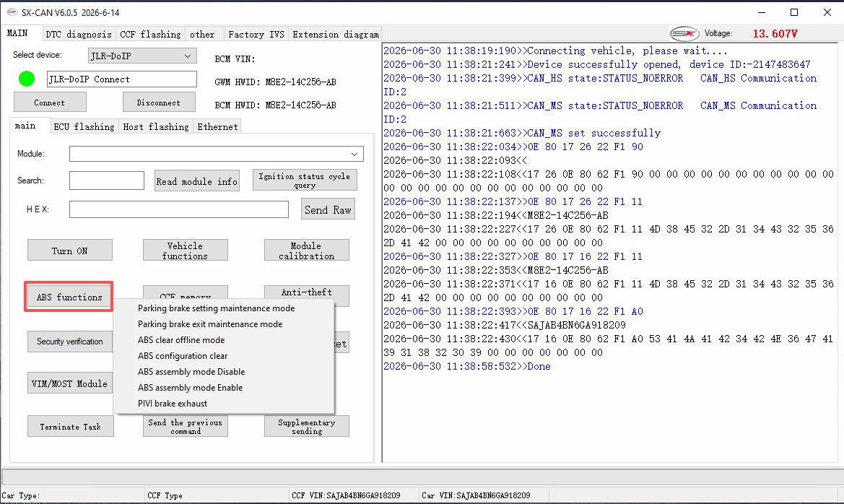844x504 pixels.
Task: Switch to Factory IVS tab
Action: [256, 34]
